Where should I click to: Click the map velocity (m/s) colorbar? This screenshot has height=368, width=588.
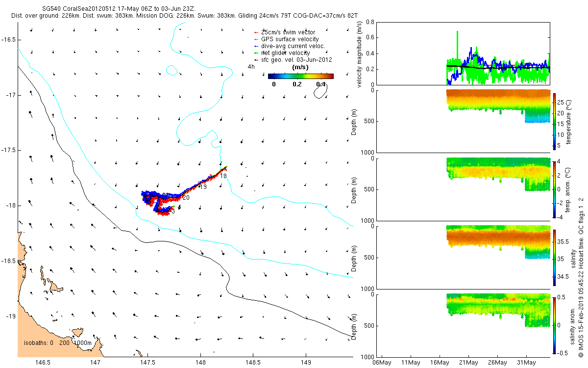pos(301,76)
